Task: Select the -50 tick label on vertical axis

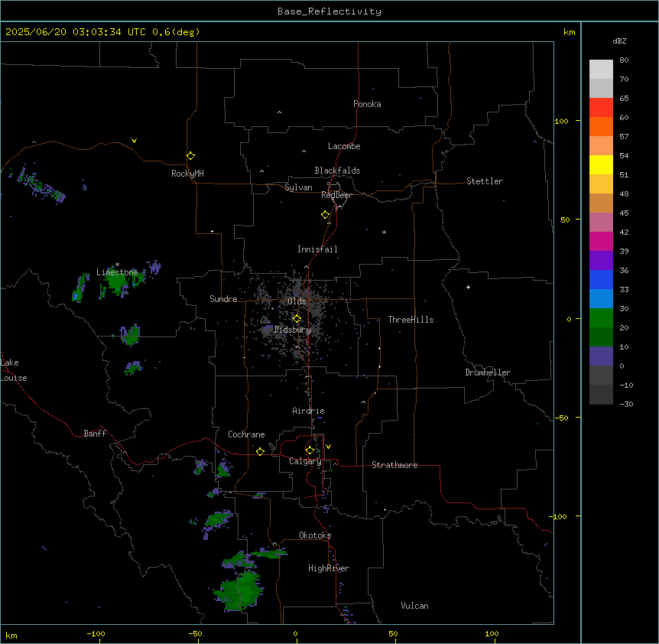Action: coord(561,418)
